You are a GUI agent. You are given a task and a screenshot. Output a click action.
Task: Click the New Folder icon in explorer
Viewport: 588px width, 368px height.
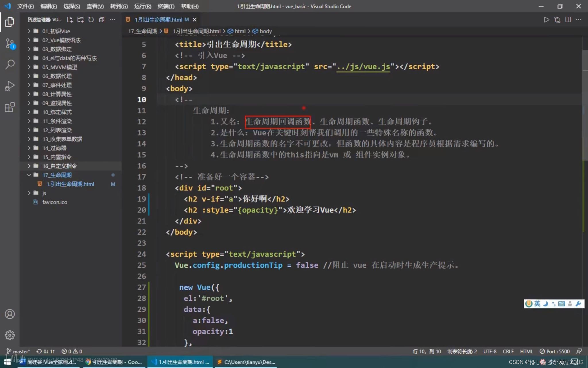(x=80, y=20)
